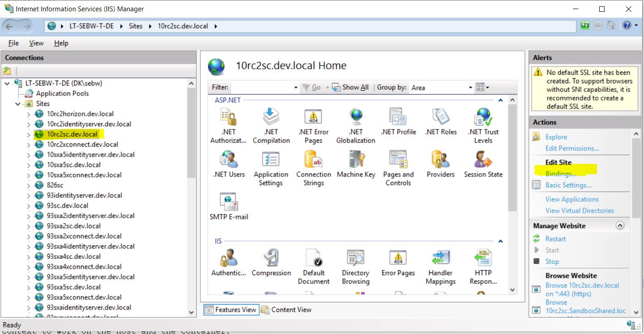
Task: Open the HTTP Response Headers feature
Action: (x=483, y=258)
